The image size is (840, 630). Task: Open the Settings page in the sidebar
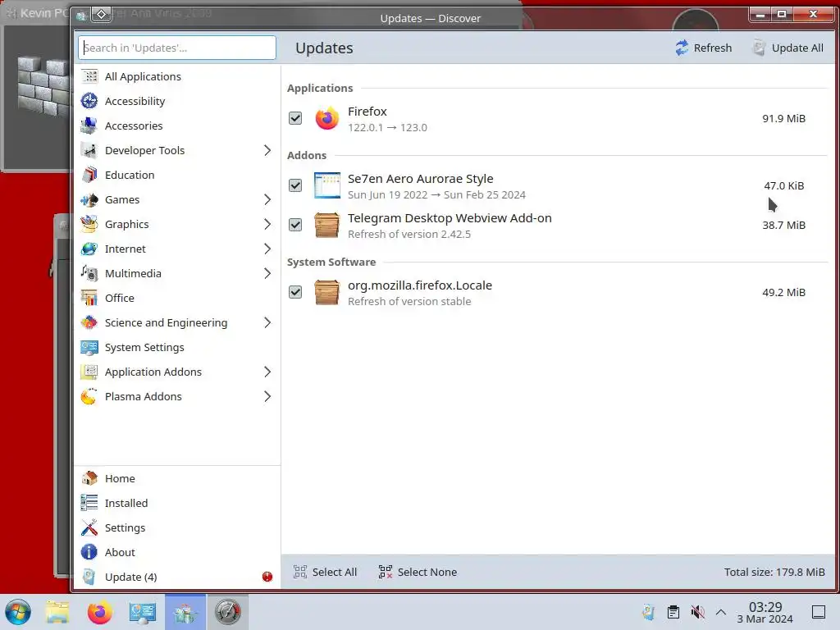(177, 527)
